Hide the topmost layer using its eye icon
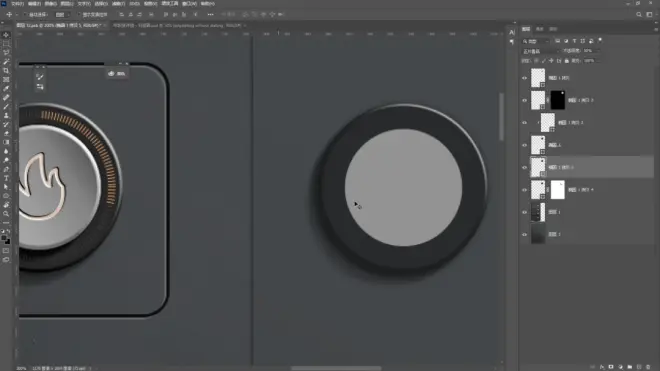The height and width of the screenshot is (371, 660). [524, 78]
